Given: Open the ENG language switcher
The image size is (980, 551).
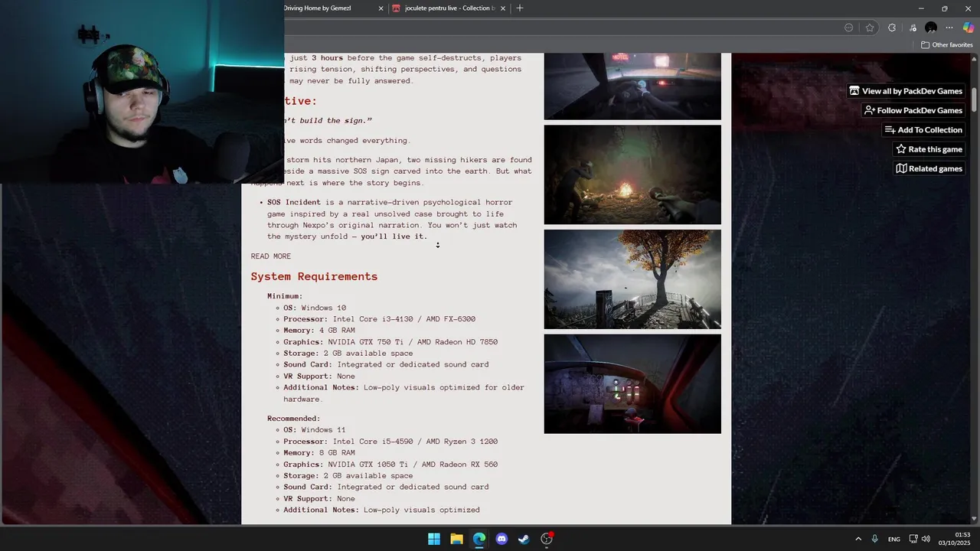Looking at the screenshot, I should [x=894, y=540].
